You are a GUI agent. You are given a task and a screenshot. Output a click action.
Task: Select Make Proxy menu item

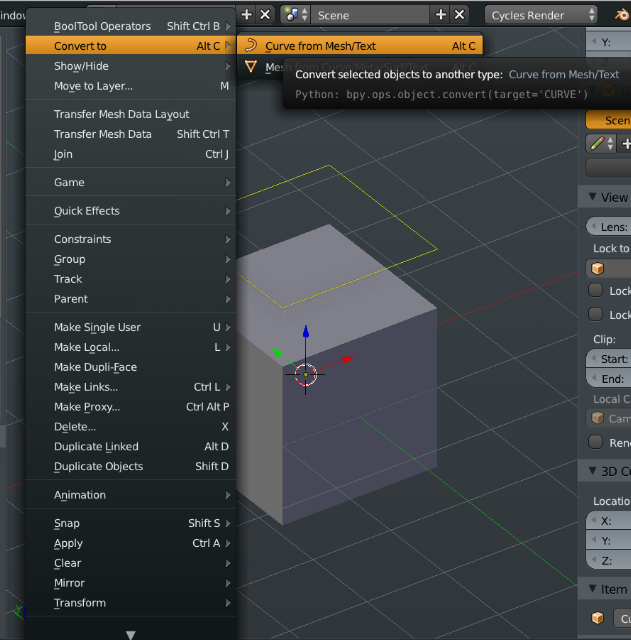pos(131,407)
